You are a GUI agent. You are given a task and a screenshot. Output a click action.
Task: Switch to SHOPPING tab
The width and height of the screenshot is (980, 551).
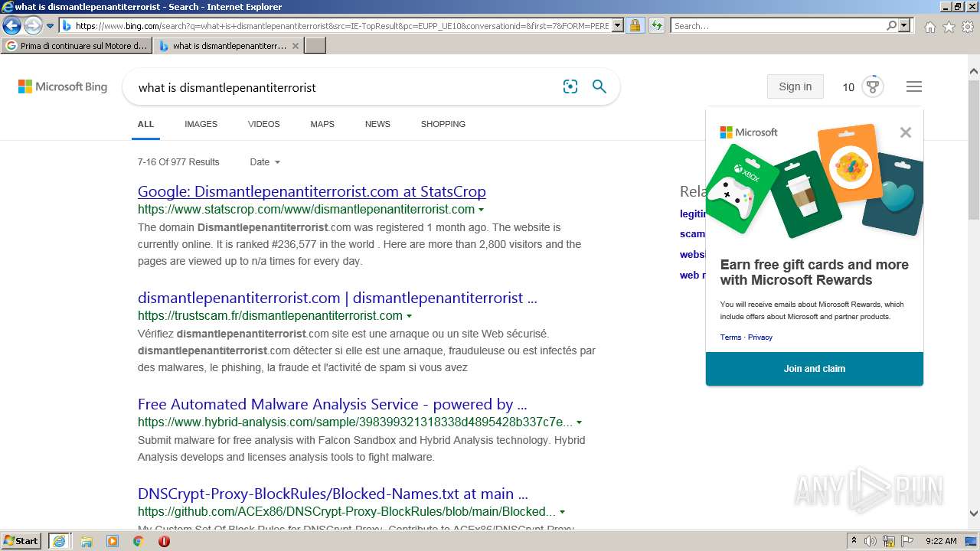(x=443, y=124)
